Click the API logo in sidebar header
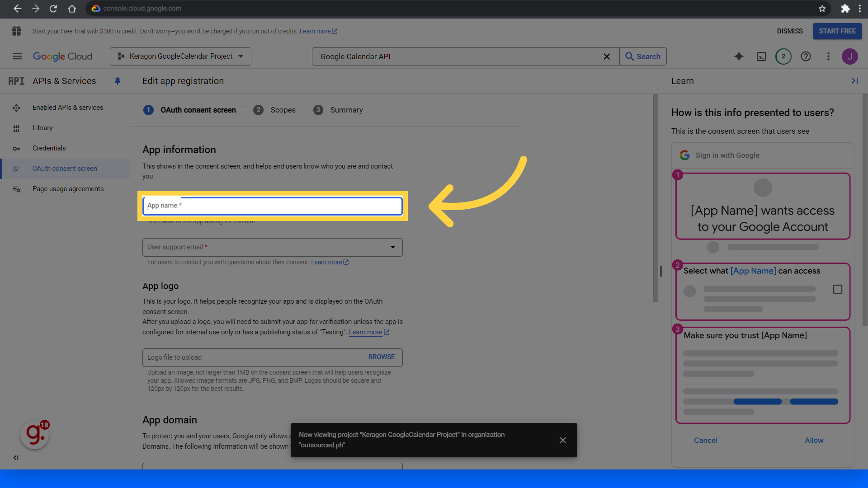The width and height of the screenshot is (868, 488). 16,81
